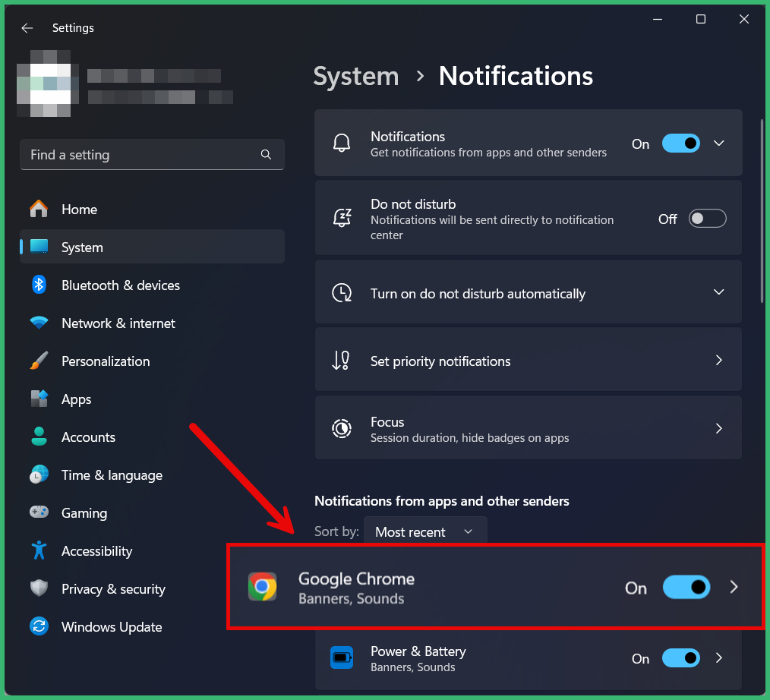Open Personalization settings
This screenshot has width=770, height=700.
152,361
